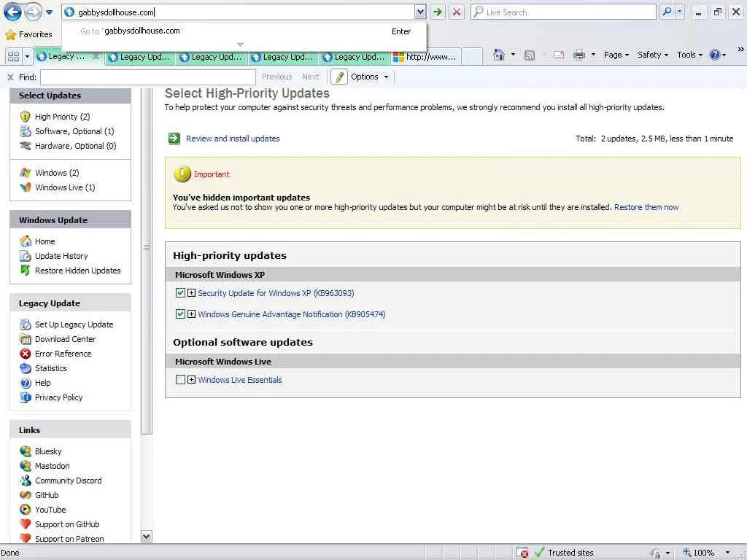Click the Live Search magnifier button
The image size is (747, 560).
pos(667,12)
